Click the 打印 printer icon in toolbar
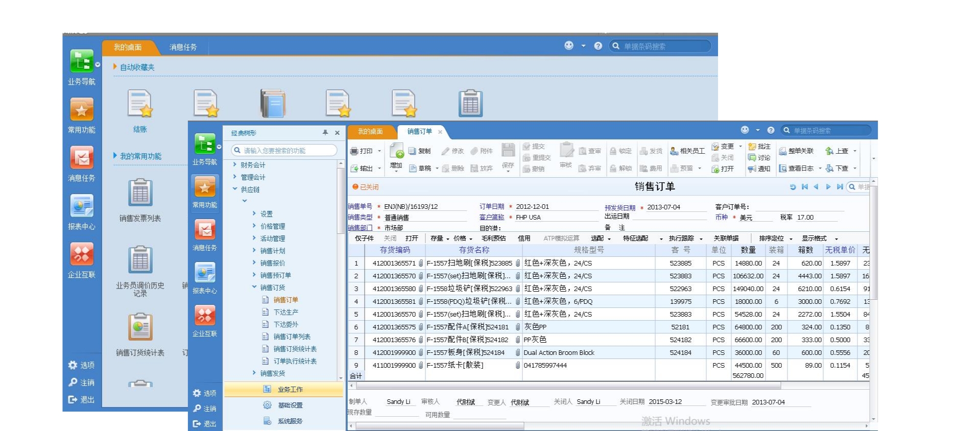Image resolution: width=980 pixels, height=431 pixels. click(354, 151)
